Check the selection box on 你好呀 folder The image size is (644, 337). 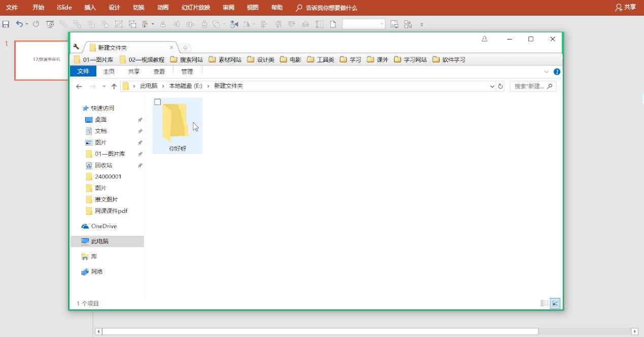pos(157,101)
